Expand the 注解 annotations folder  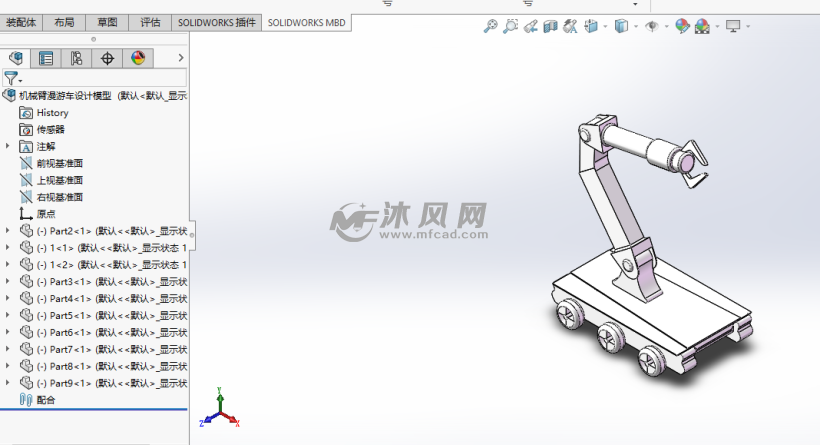pyautogui.click(x=8, y=146)
